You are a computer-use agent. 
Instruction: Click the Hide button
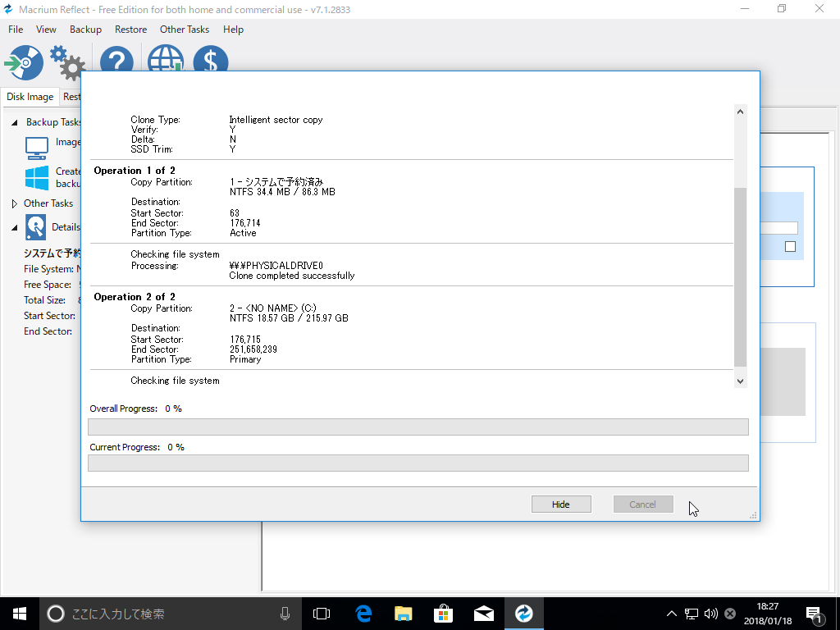[561, 504]
